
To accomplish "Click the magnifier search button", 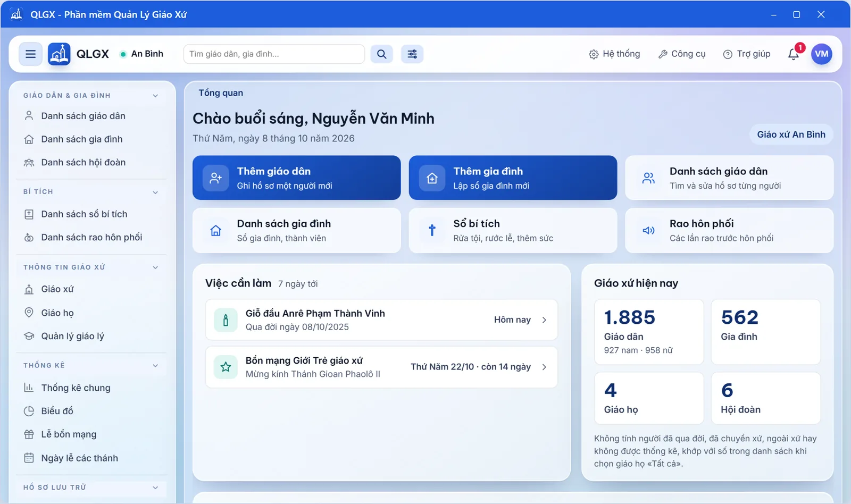I will [381, 54].
